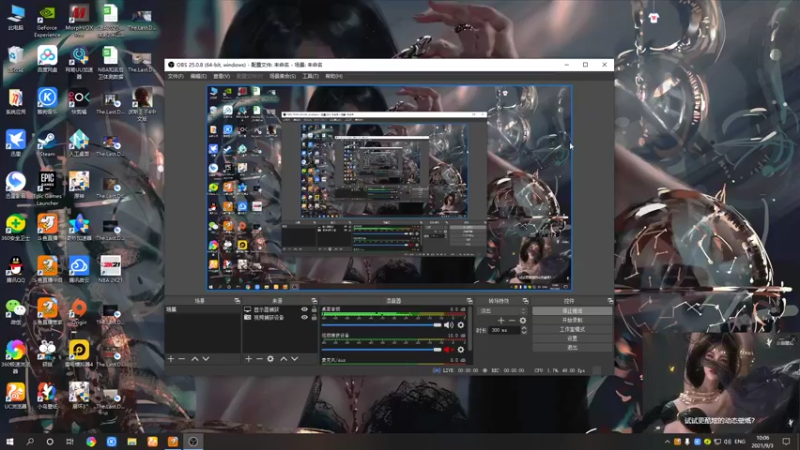Add a new scene with the plus icon
Screen dimensions: 800x450
pos(171,359)
